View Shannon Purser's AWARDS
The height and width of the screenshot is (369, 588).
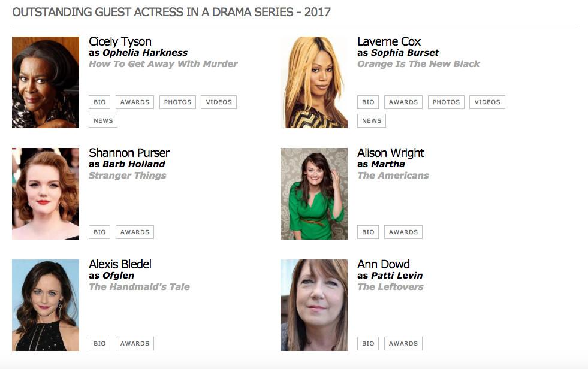(135, 232)
